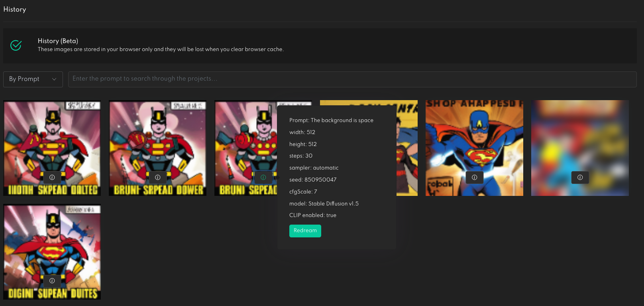Click the "CLIP enabled: true" line
This screenshot has height=306, width=644.
(313, 215)
